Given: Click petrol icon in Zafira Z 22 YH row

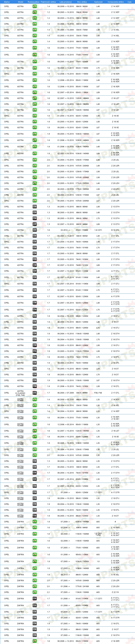Looking at the screenshot, I should [x=35, y=592].
